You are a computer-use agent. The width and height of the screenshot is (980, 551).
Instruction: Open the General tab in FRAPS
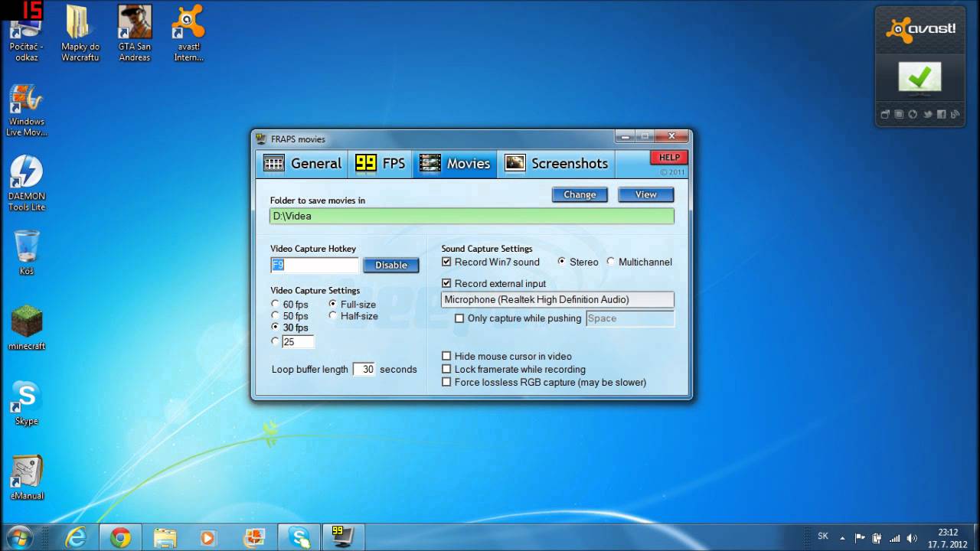[302, 163]
